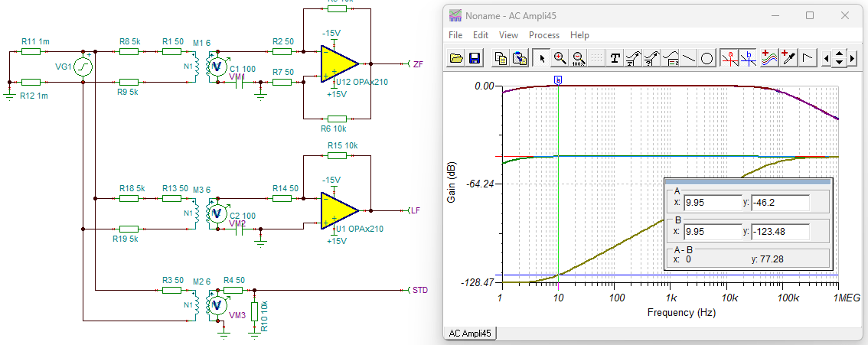Viewport: 868px width, 345px height.
Task: Click the flag marker toolbar icon
Action: tap(807, 58)
